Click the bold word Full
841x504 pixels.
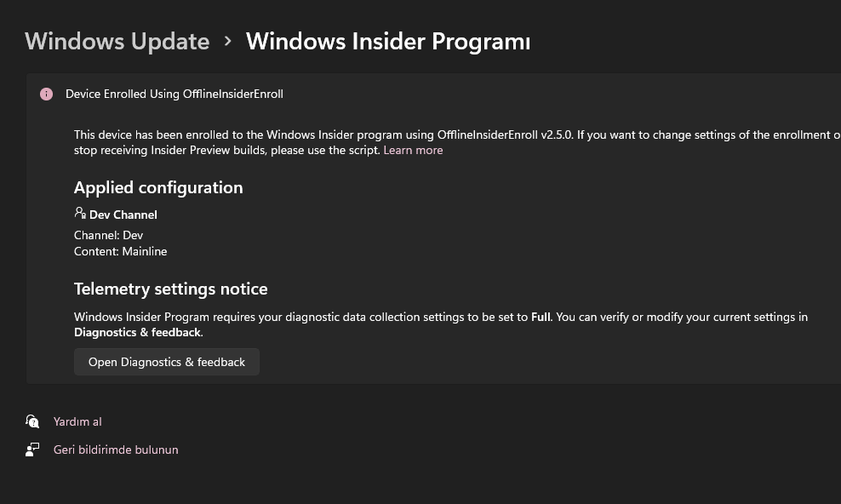coord(541,317)
